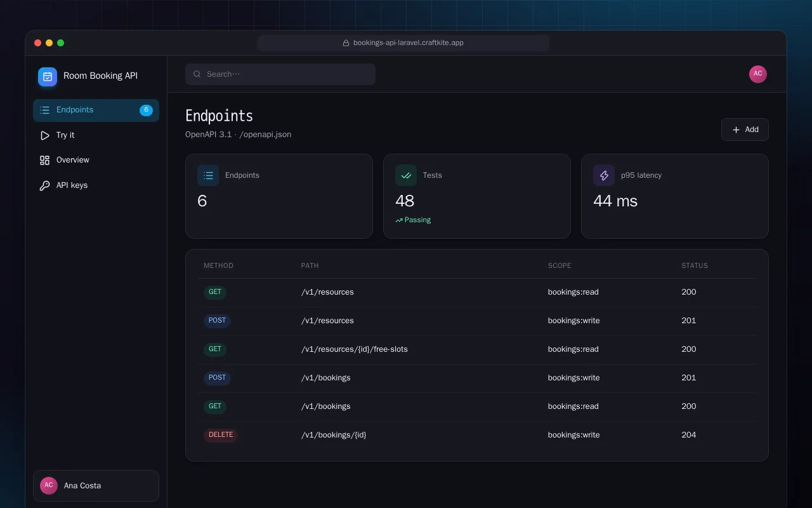Click the Endpoints stat card list icon
Viewport: 812px width, 508px height.
tap(208, 175)
